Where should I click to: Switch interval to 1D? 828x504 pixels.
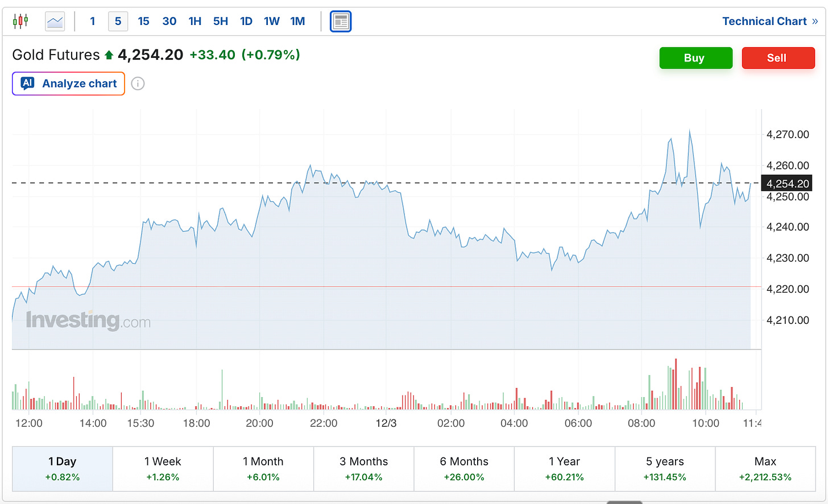coord(246,22)
